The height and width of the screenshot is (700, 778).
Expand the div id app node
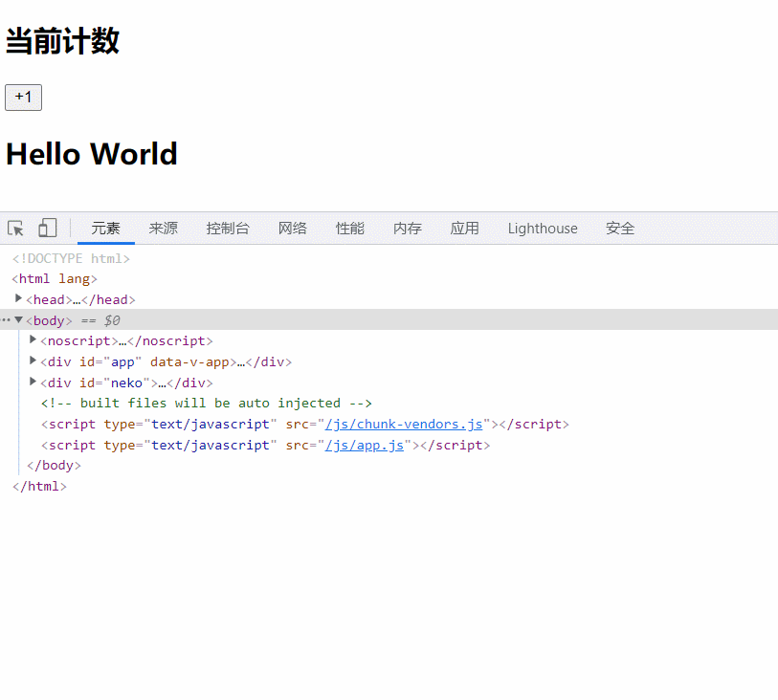click(33, 361)
